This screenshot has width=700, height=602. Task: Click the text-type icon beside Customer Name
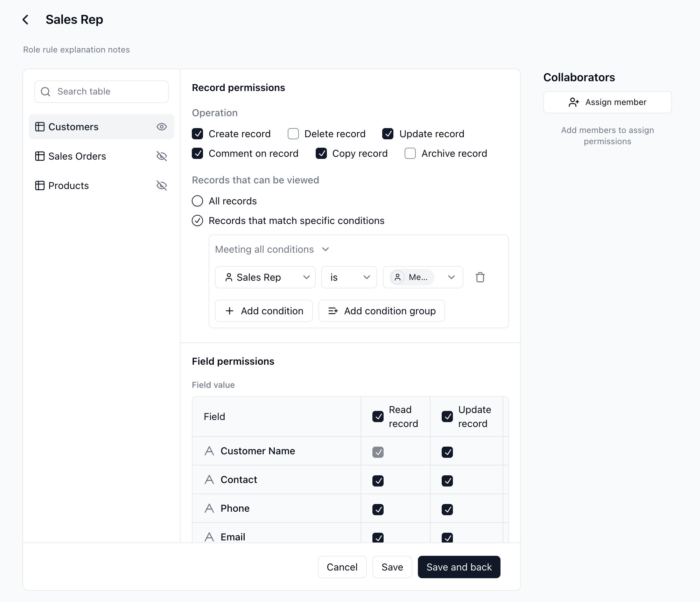click(x=209, y=451)
